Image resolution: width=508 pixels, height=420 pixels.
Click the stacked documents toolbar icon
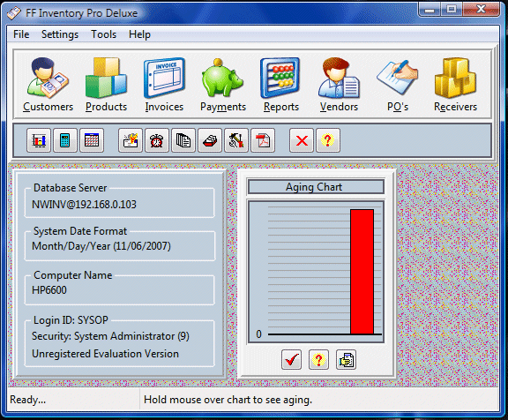[183, 140]
